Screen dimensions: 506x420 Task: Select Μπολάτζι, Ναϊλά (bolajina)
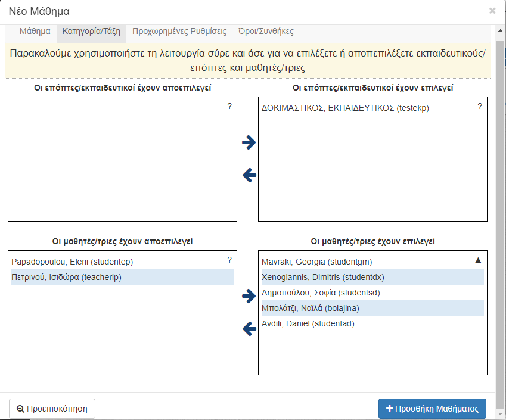tap(372, 308)
